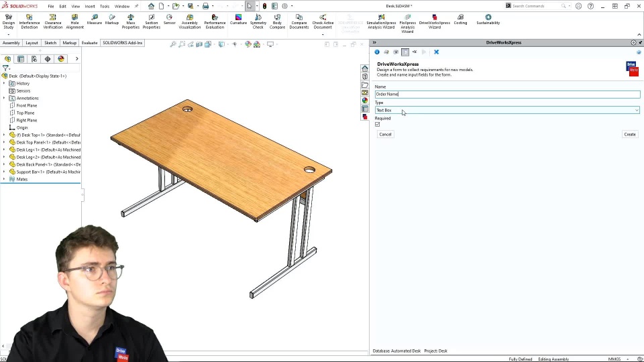Viewport: 644px width, 362px height.
Task: Select Origin in feature tree
Action: 21,127
